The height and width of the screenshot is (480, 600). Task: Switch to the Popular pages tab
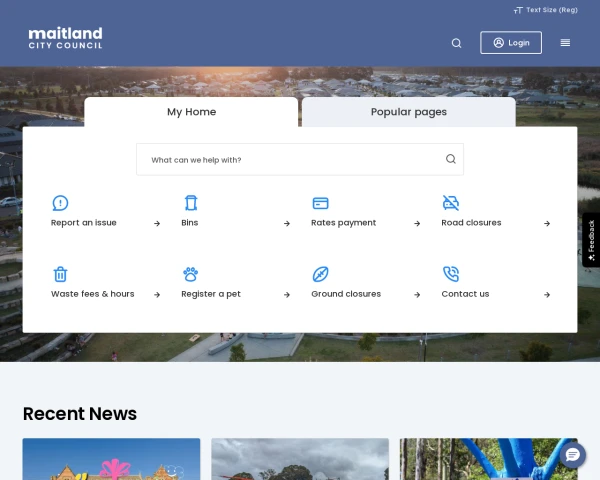[x=408, y=112]
